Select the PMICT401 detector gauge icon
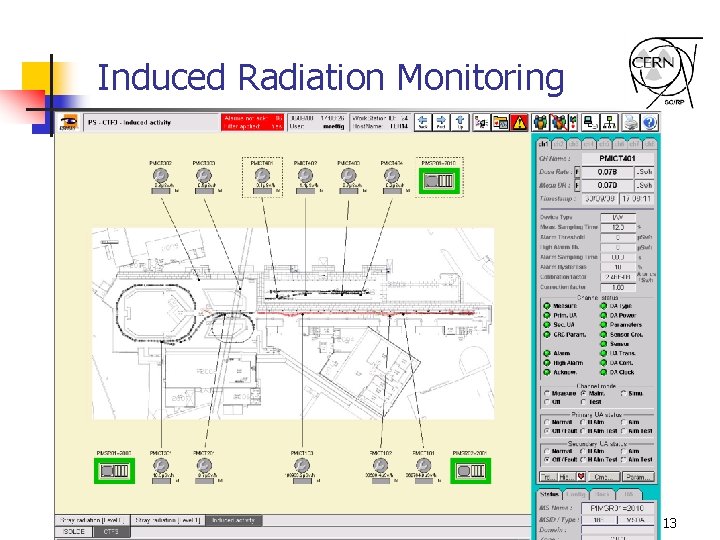The height and width of the screenshot is (540, 720). pyautogui.click(x=262, y=175)
